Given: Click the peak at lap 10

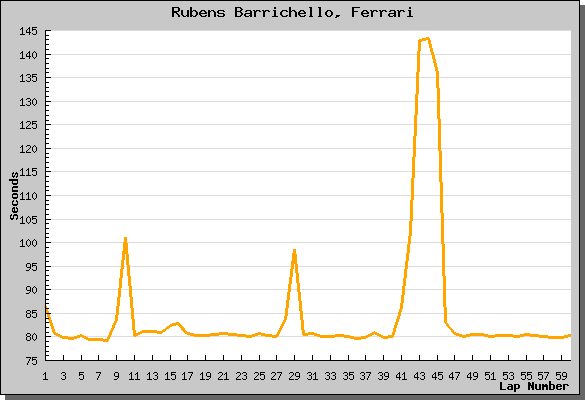Looking at the screenshot, I should pyautogui.click(x=125, y=238).
